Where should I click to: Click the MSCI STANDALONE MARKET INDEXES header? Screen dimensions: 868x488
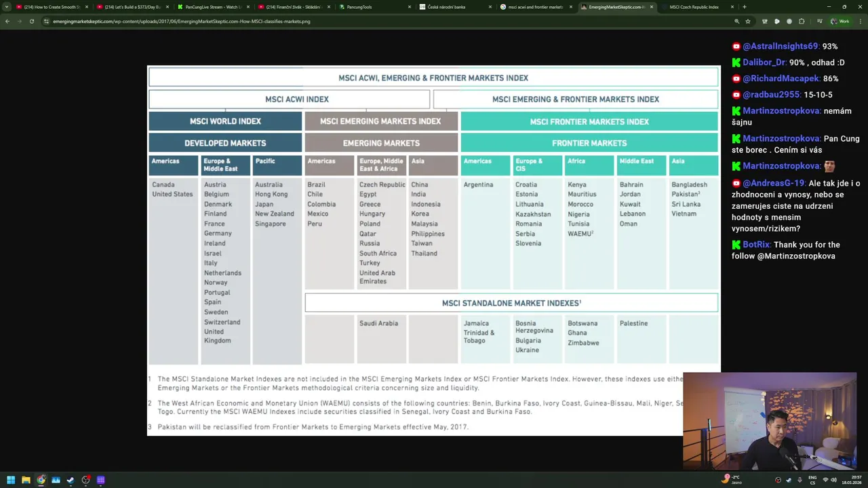click(x=511, y=303)
